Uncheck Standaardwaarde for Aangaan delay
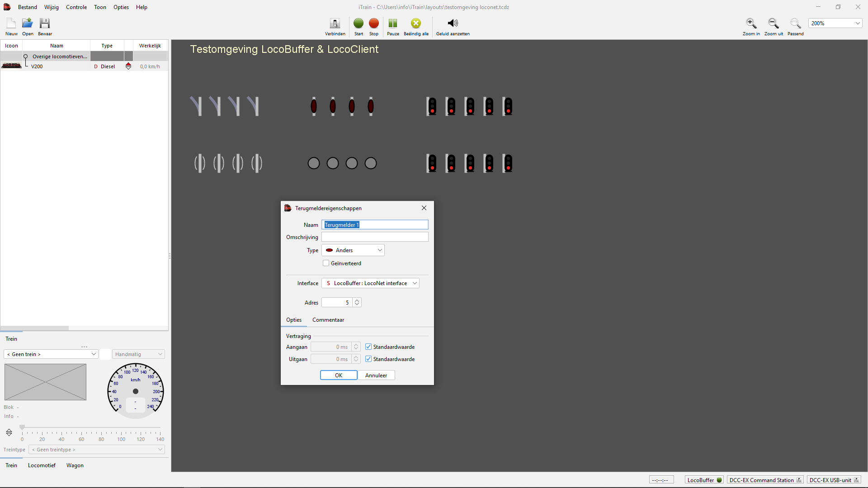 click(x=368, y=347)
